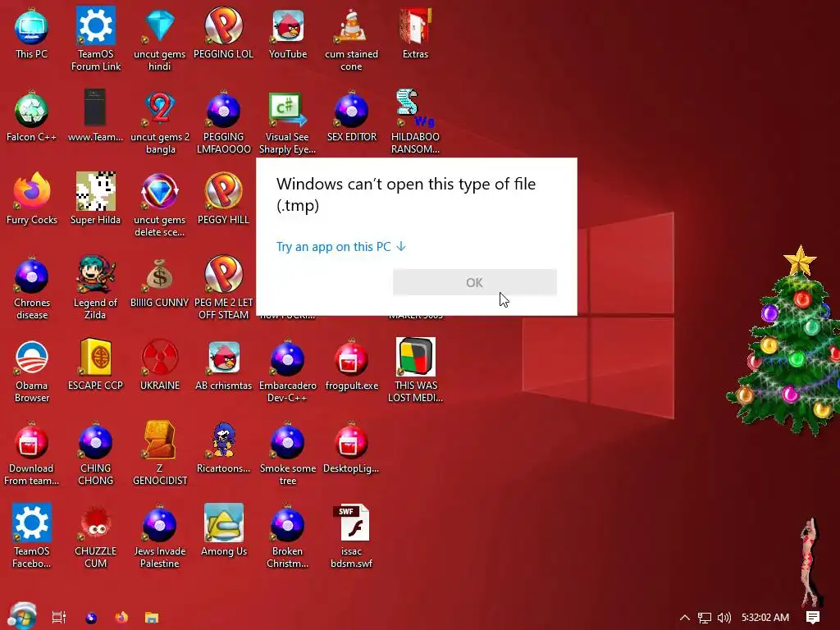The height and width of the screenshot is (630, 840).
Task: Select the YouTube Angry Birds icon
Action: click(x=288, y=33)
